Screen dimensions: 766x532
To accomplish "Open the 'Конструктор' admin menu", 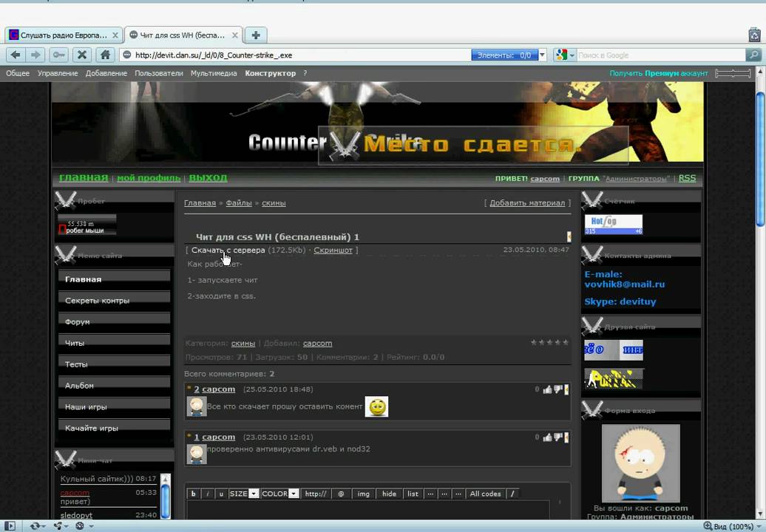I will (x=270, y=73).
